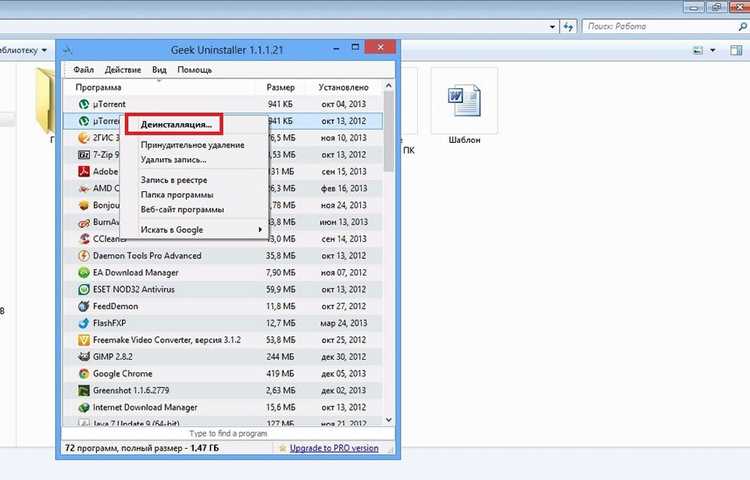Select Веб-сайт программы in context menu
This screenshot has width=750, height=480.
click(x=182, y=210)
